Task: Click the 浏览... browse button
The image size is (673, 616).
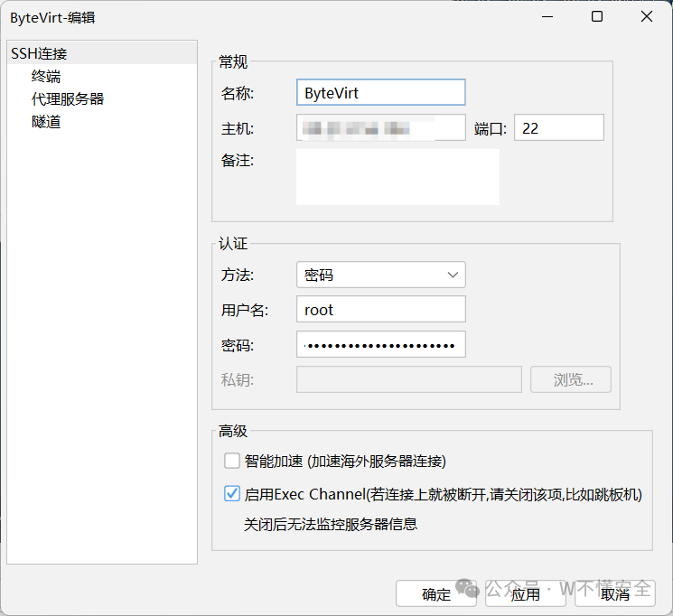Action: [x=571, y=379]
